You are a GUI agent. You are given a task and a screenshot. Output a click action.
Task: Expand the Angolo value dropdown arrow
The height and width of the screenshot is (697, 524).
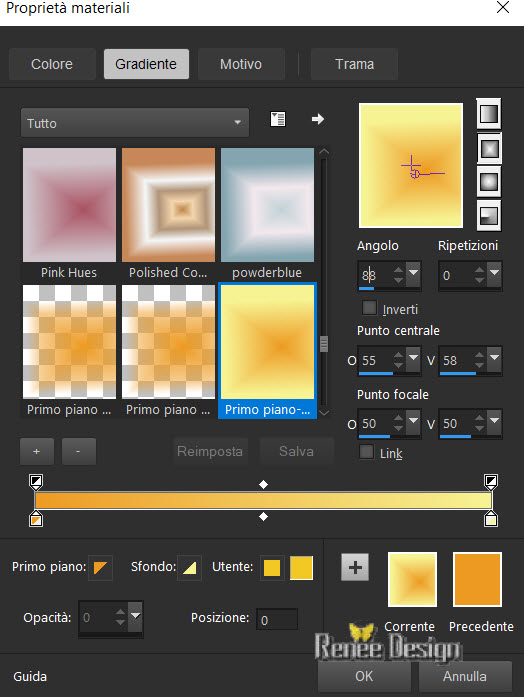(x=413, y=272)
